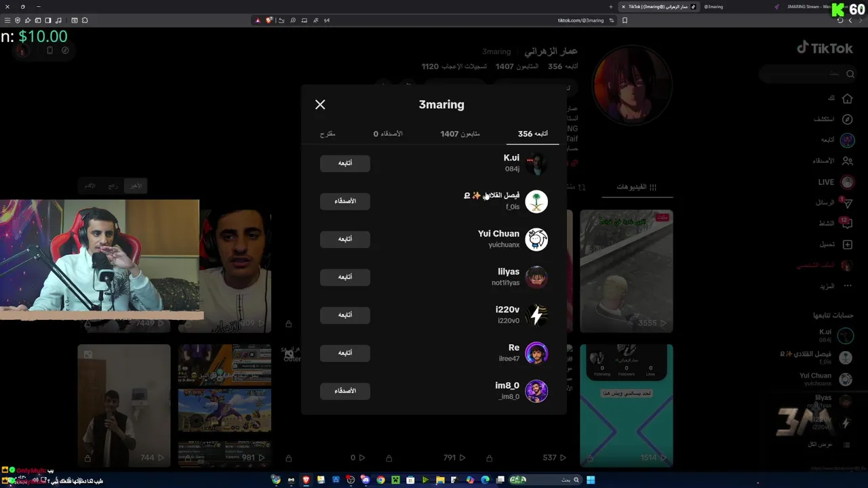Switch to the متابعون 1407 tab
The image size is (868, 488).
[x=460, y=134]
